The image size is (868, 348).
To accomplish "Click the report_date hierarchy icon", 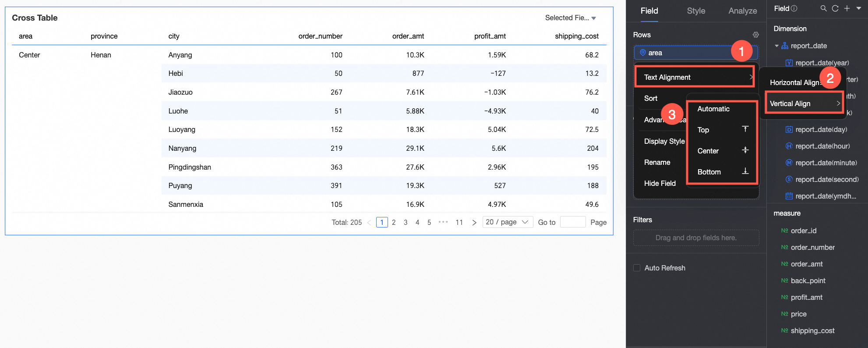I will click(785, 46).
